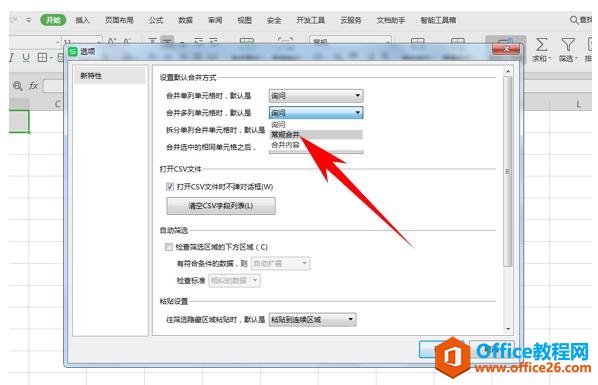Click the 筛选 funnel icon
Screen dimensions: 598x385
(x=568, y=45)
